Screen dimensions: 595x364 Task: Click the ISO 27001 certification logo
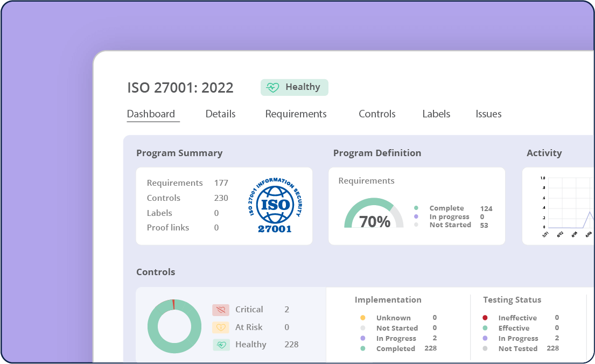pos(275,205)
